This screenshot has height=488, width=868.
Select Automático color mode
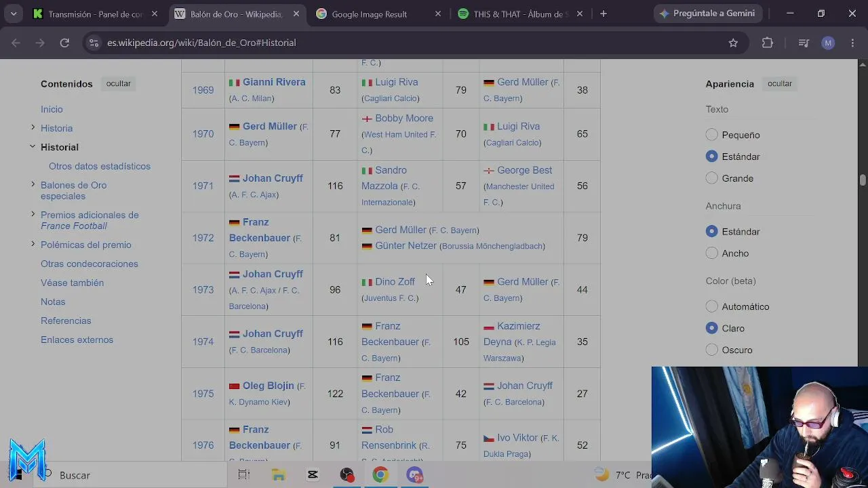pos(711,306)
